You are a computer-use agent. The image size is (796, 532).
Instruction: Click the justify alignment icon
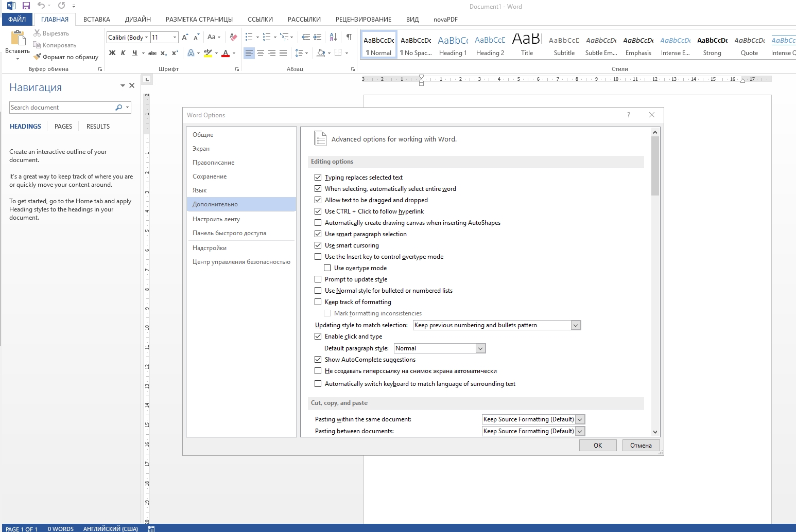283,53
